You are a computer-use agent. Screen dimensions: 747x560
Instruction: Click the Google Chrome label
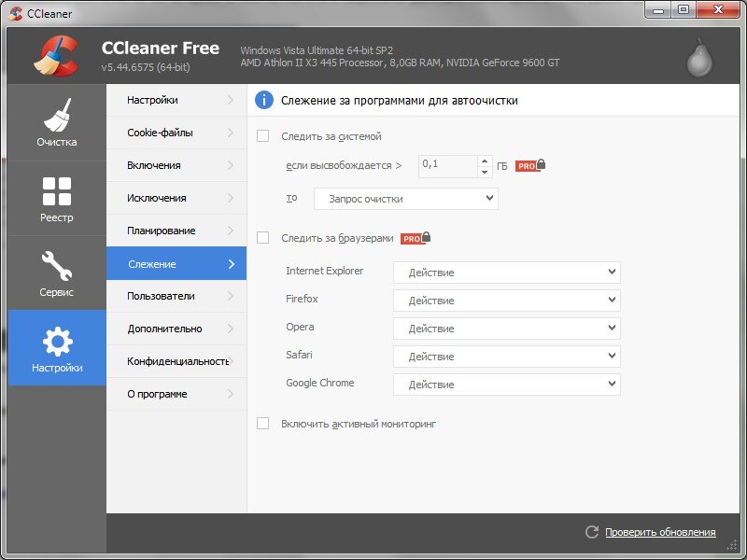pyautogui.click(x=320, y=383)
